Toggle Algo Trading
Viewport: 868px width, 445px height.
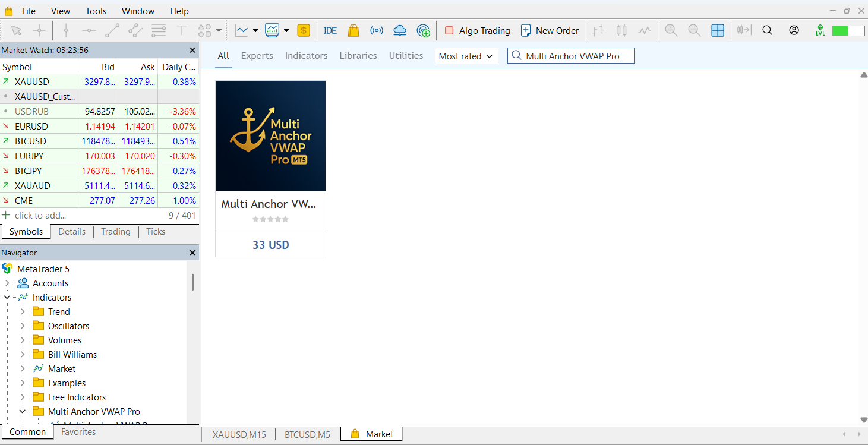point(477,30)
